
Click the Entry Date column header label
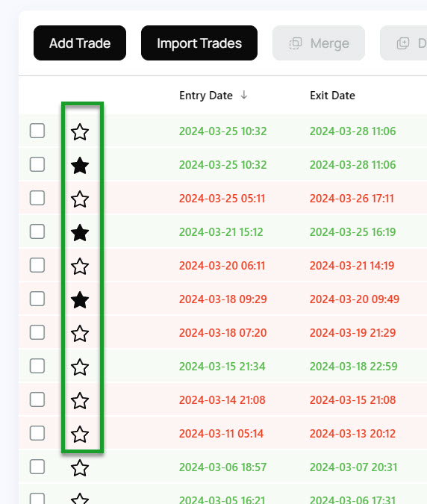tap(206, 96)
